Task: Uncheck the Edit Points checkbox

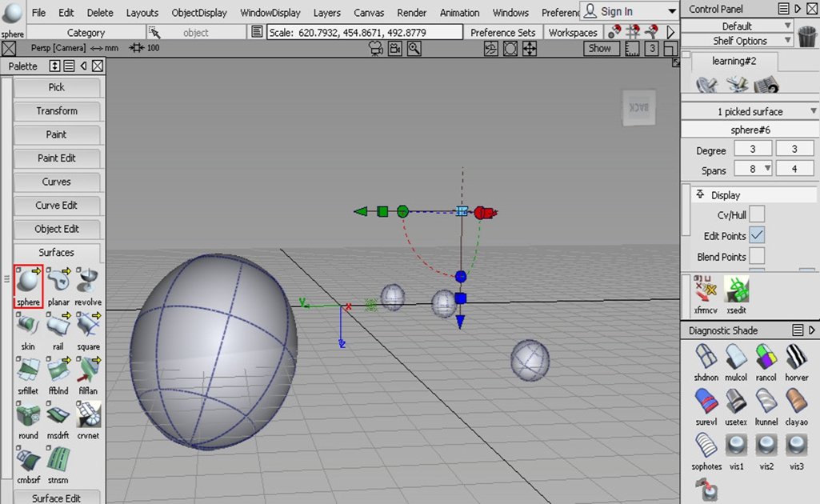Action: click(757, 234)
